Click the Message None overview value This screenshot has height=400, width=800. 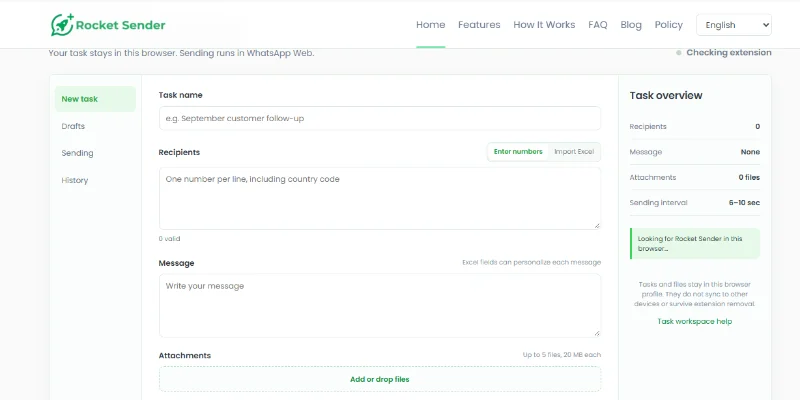750,152
